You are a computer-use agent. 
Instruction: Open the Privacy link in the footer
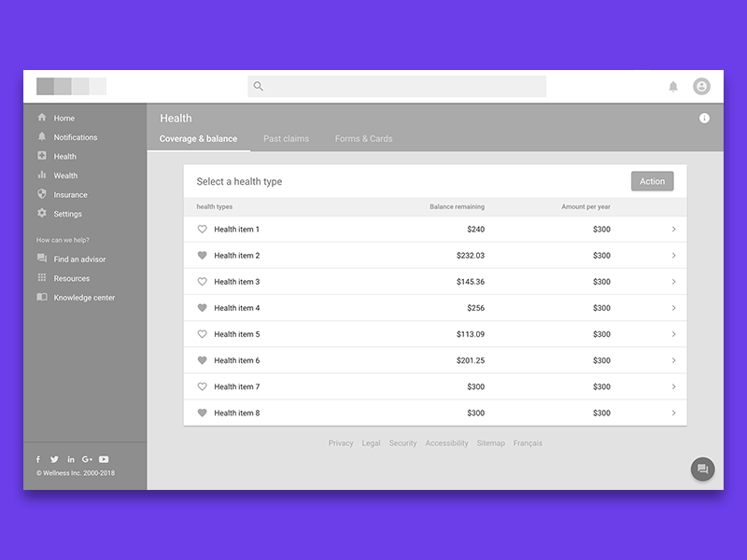341,443
